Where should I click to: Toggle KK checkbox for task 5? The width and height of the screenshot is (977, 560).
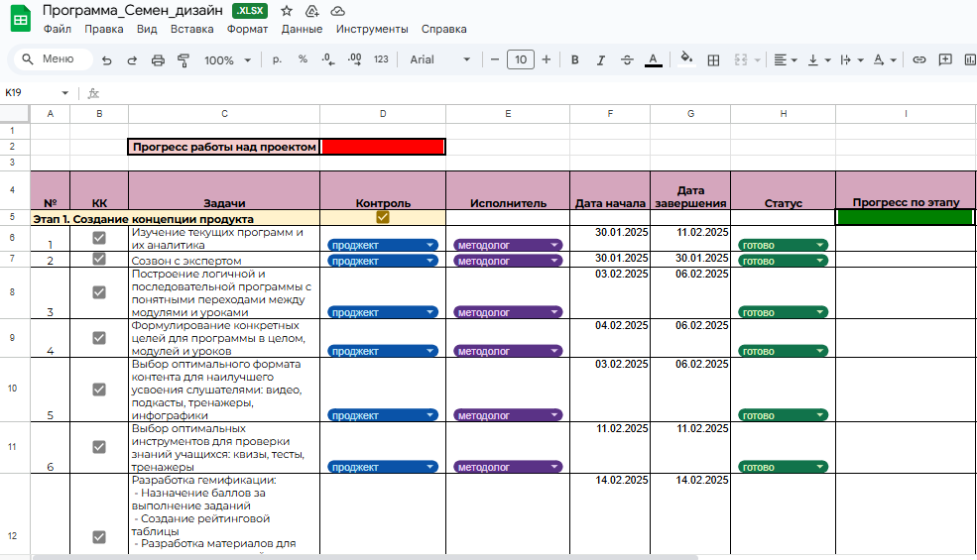pyautogui.click(x=99, y=390)
